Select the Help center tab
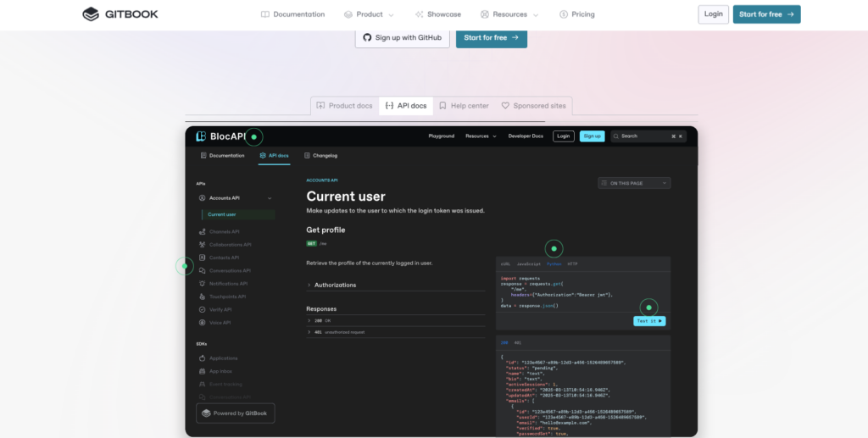This screenshot has height=438, width=868. [x=464, y=106]
